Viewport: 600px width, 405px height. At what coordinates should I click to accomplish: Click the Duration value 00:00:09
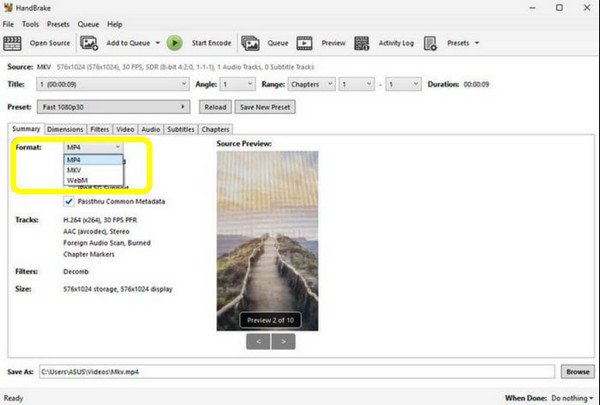(x=476, y=84)
